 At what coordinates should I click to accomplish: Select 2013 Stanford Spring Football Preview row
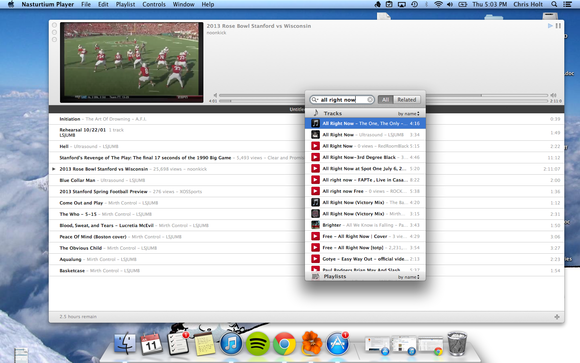point(307,191)
